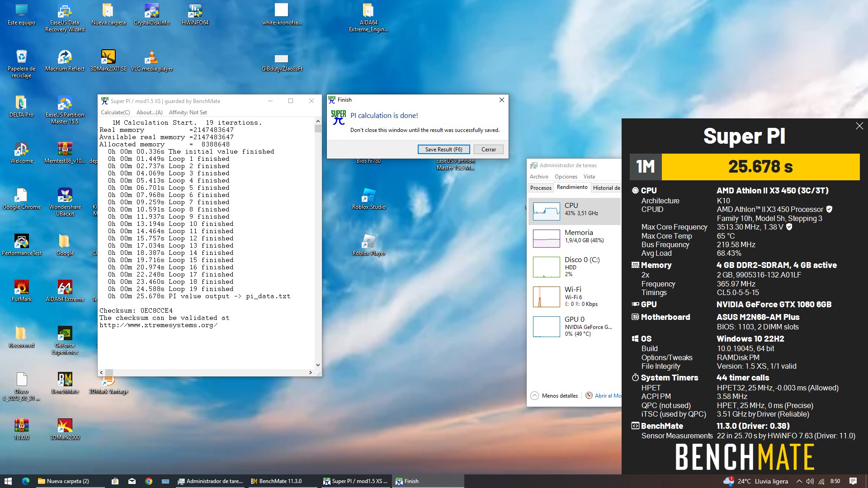Open the Papelera de reciclaje icon

[21, 64]
